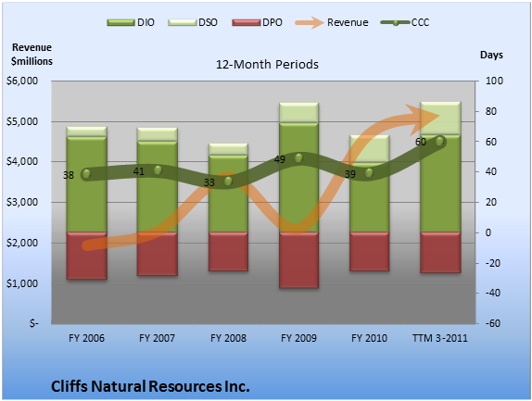Image resolution: width=532 pixels, height=401 pixels.
Task: Click the DSO legend swatch
Action: coord(183,22)
